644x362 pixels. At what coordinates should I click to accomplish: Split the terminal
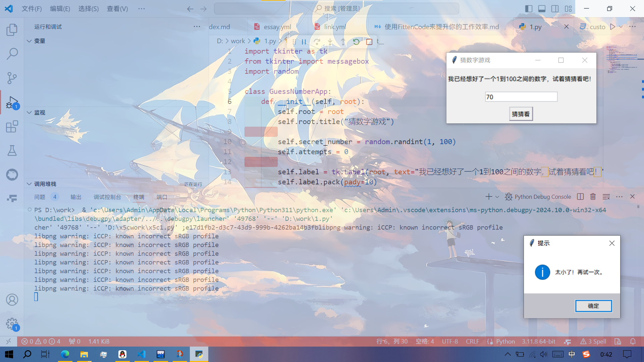pos(580,197)
